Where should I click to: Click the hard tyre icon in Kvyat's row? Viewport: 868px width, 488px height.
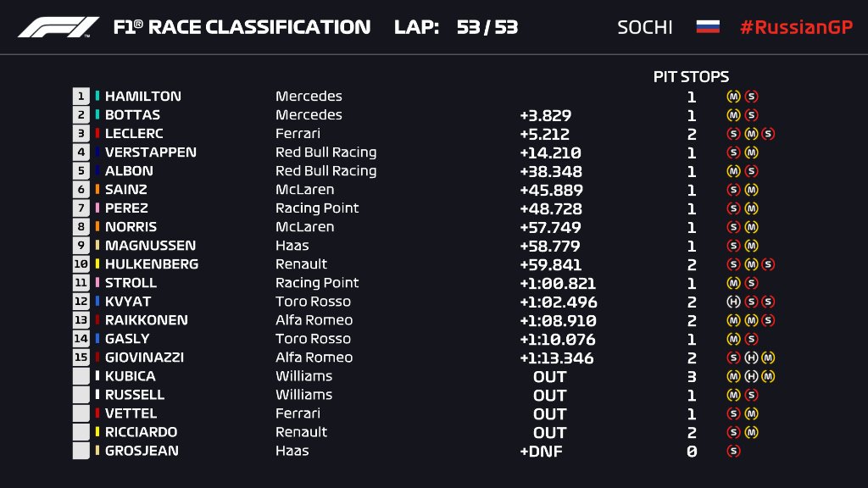click(x=734, y=302)
